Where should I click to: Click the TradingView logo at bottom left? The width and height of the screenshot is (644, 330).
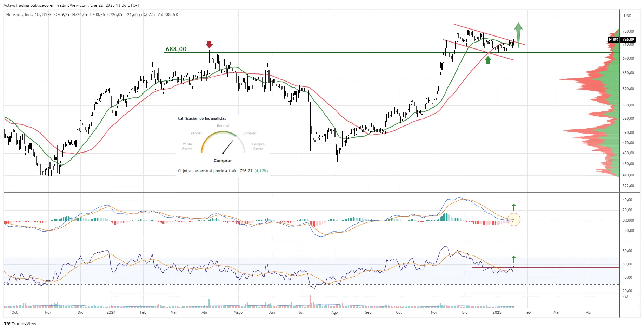point(20,324)
